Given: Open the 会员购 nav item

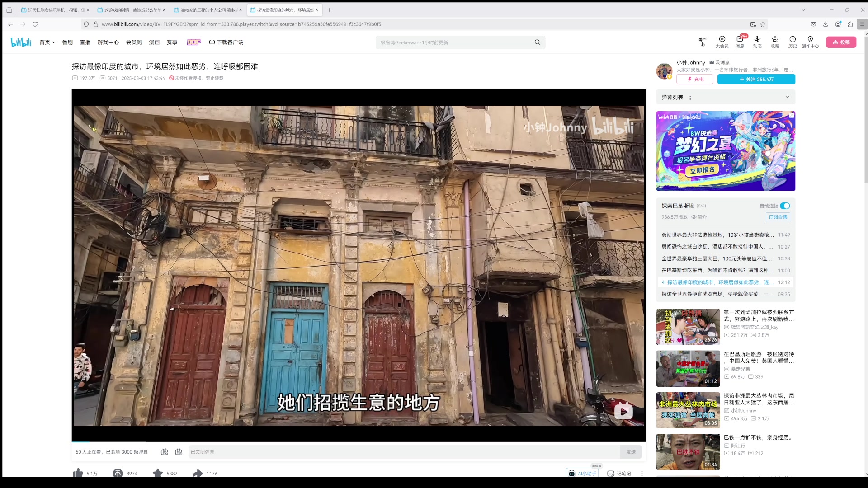Looking at the screenshot, I should [x=134, y=42].
